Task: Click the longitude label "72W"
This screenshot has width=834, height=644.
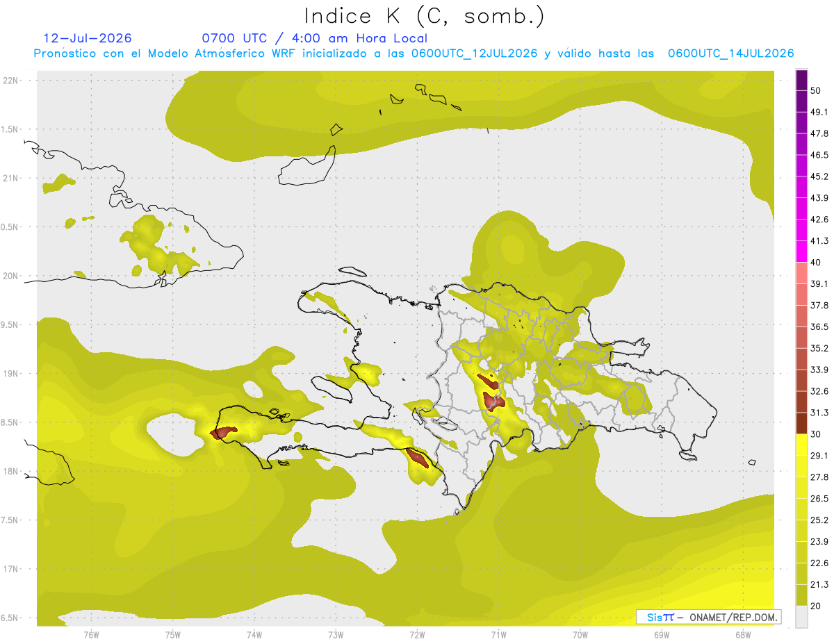Action: pyautogui.click(x=417, y=635)
